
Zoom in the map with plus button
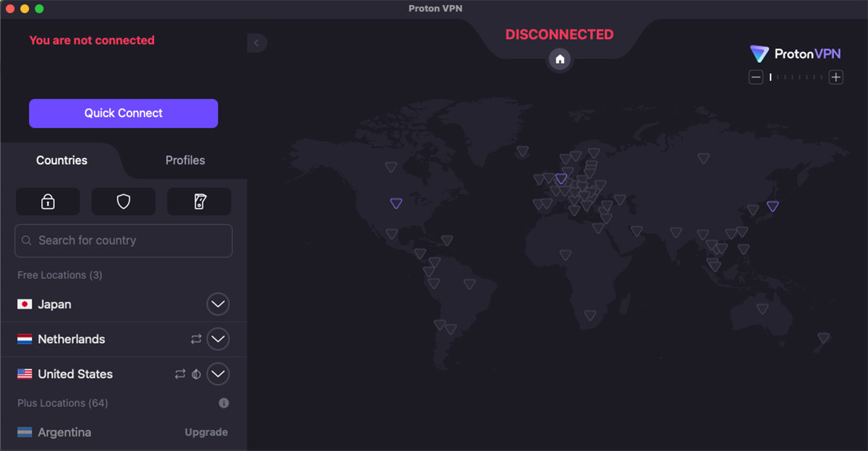(x=836, y=77)
